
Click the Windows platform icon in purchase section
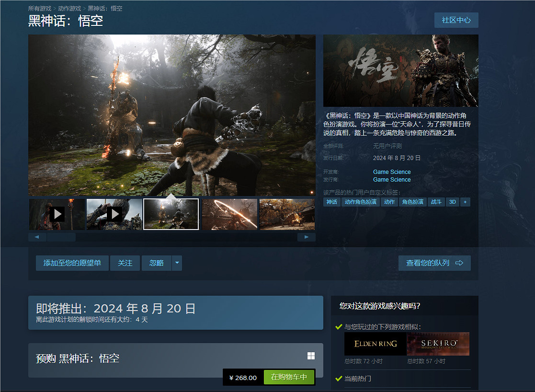[x=311, y=356]
